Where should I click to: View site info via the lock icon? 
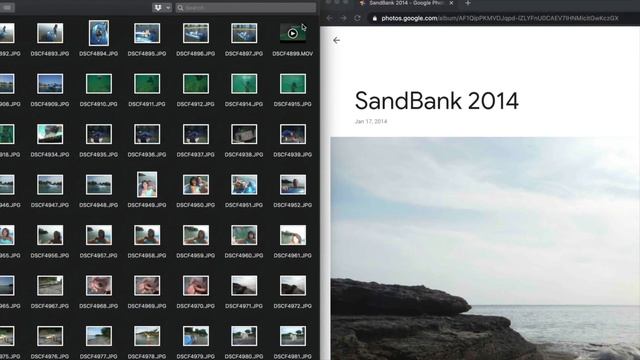(374, 18)
